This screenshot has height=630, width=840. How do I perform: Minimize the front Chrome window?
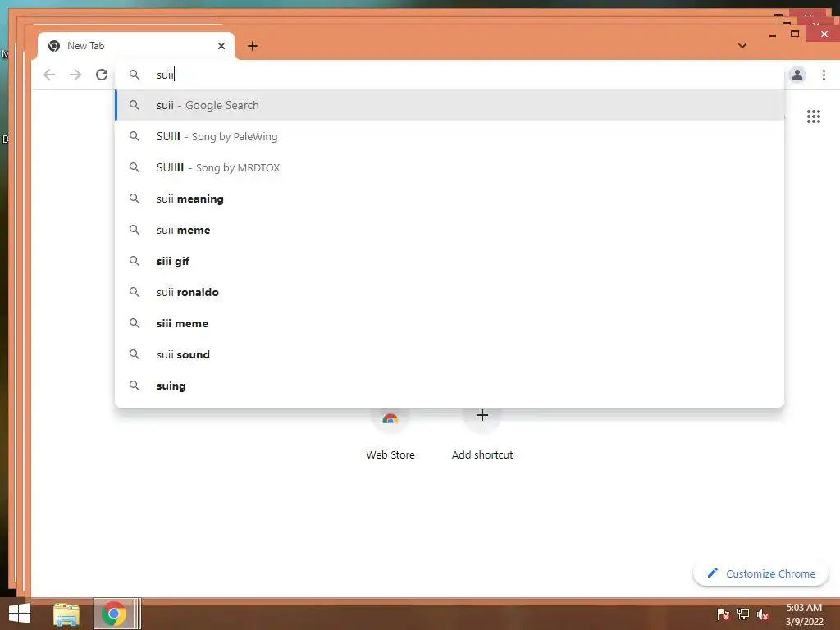pos(773,34)
